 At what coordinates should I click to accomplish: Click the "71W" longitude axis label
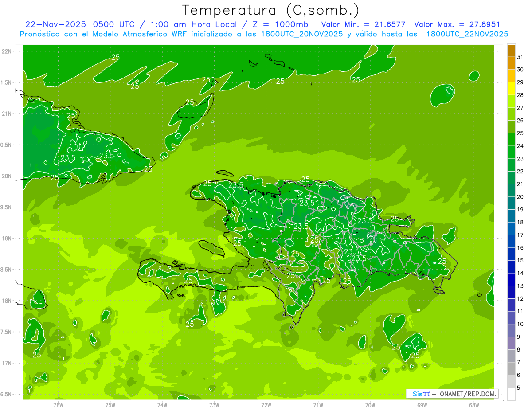[318, 405]
